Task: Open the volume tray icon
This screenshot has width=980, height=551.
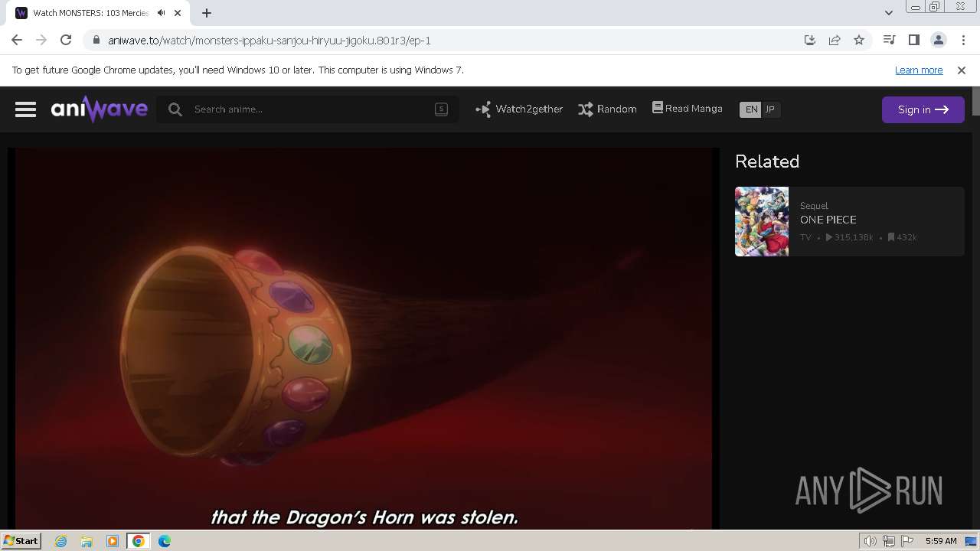Action: click(870, 541)
